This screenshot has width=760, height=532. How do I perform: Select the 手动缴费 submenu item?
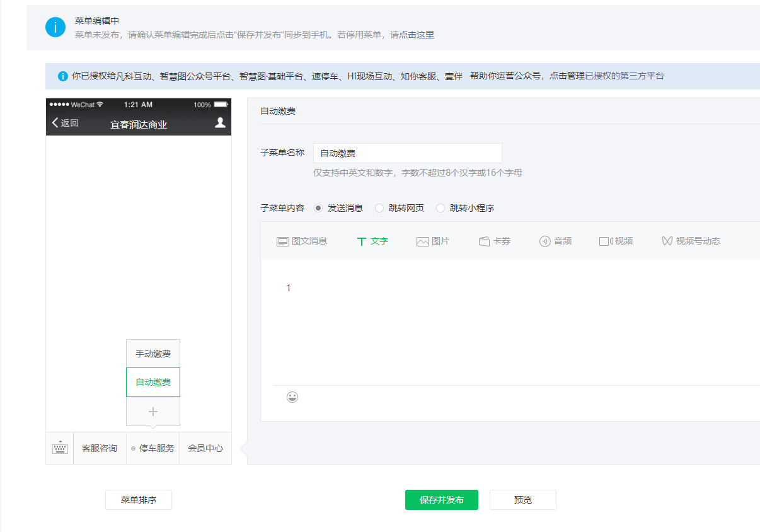coord(153,354)
